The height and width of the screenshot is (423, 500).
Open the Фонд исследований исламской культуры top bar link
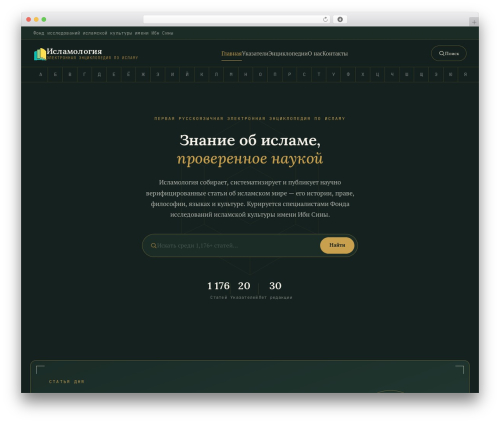point(103,33)
